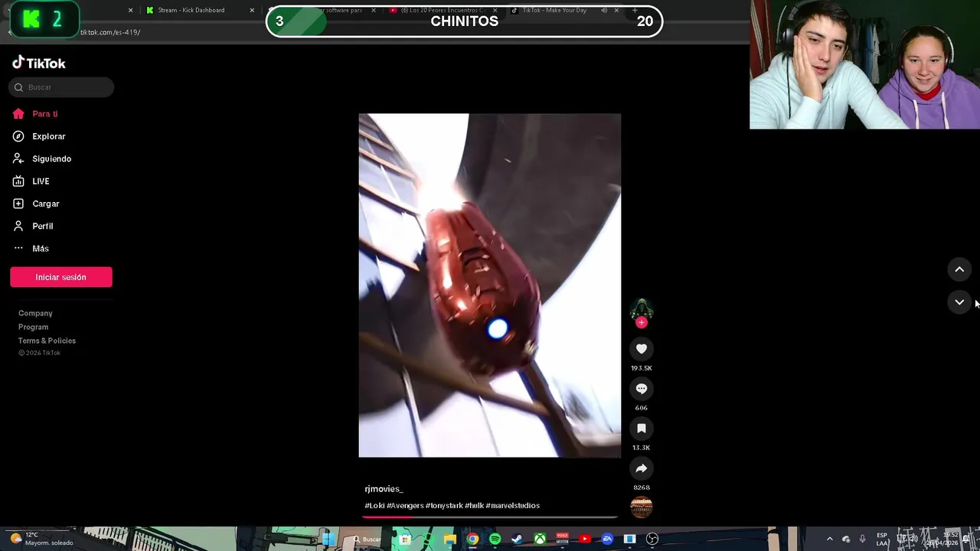
Task: Click the tiktok.com address bar
Action: click(x=110, y=32)
